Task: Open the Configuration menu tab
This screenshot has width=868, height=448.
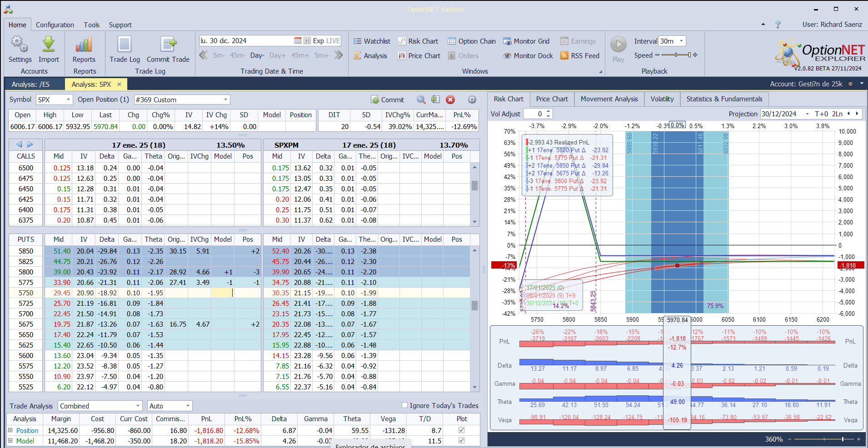Action: tap(55, 25)
